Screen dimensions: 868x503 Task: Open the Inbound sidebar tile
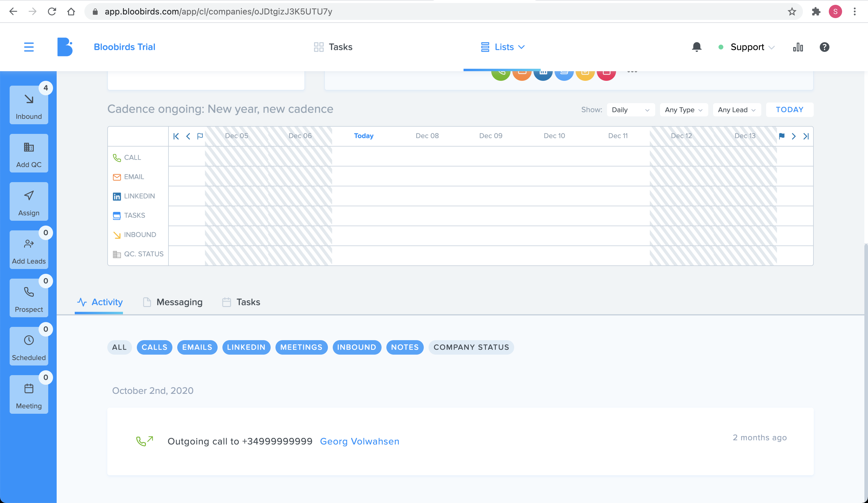pyautogui.click(x=29, y=105)
